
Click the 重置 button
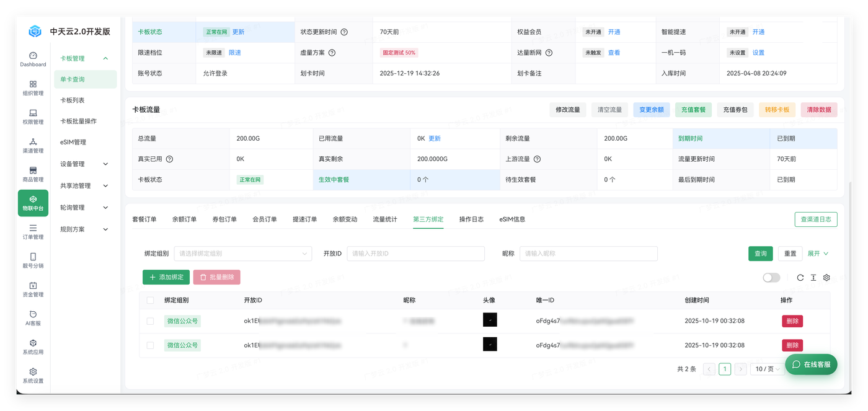[x=790, y=254]
